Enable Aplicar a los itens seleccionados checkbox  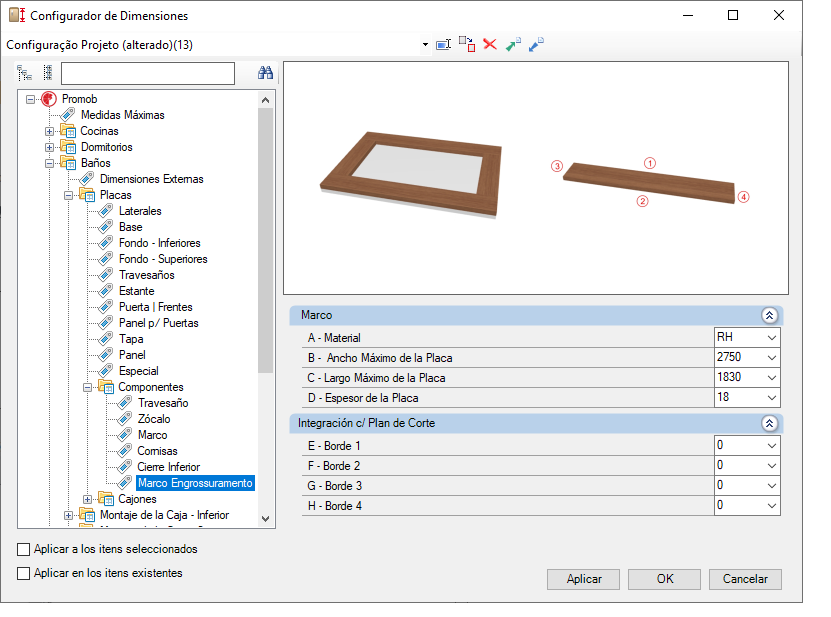coord(23,549)
